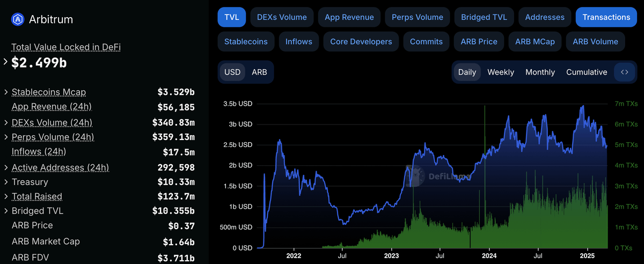Click the 2025 x-axis label
Screen dimensions: 644x264
point(588,256)
